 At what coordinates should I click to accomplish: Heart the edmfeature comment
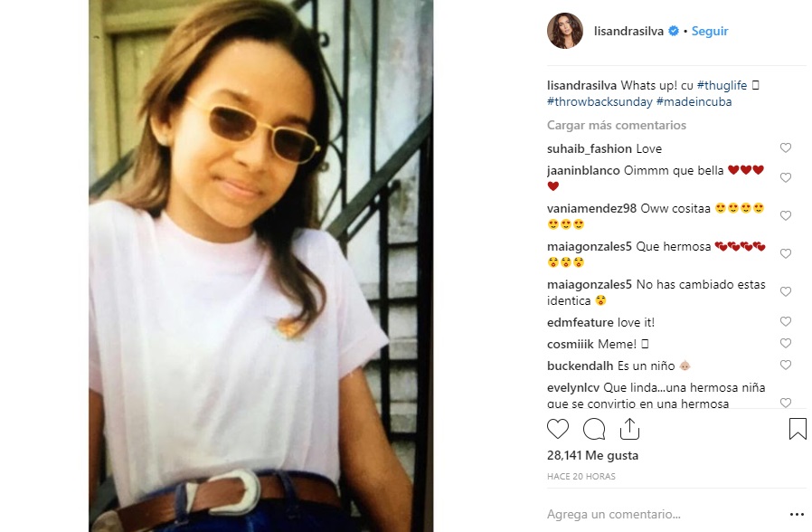785,322
